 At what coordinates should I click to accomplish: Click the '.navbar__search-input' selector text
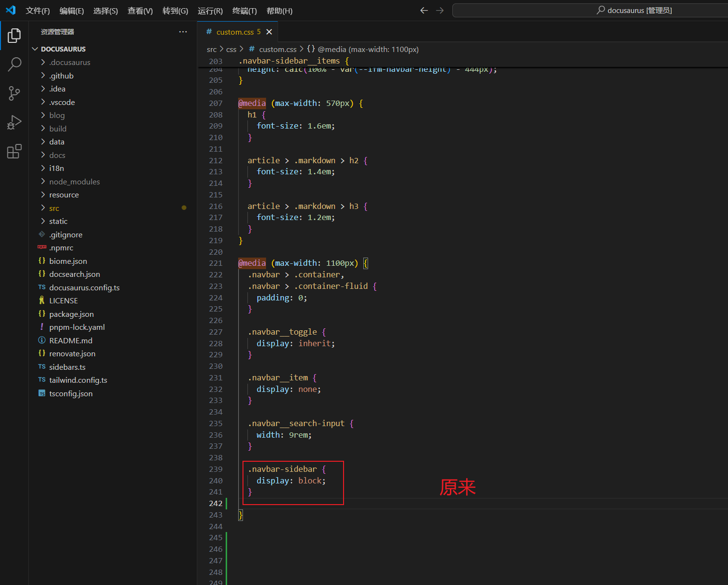pyautogui.click(x=296, y=423)
